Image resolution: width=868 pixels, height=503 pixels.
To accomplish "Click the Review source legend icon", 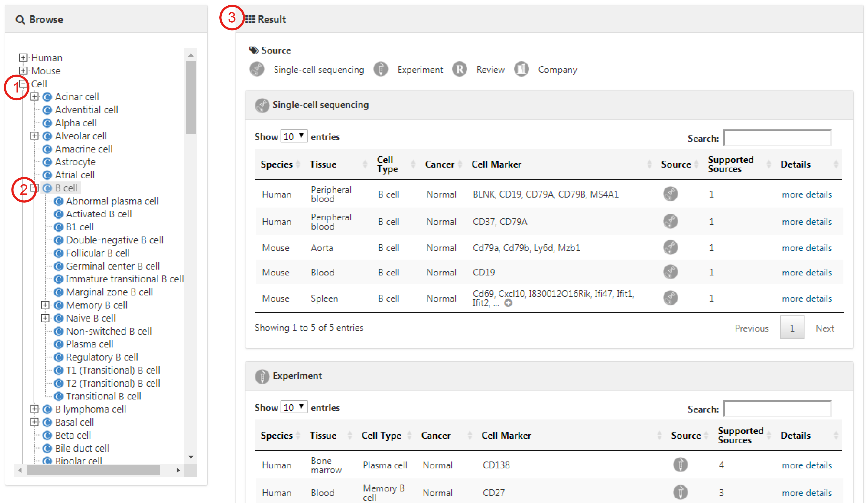I will (x=459, y=69).
